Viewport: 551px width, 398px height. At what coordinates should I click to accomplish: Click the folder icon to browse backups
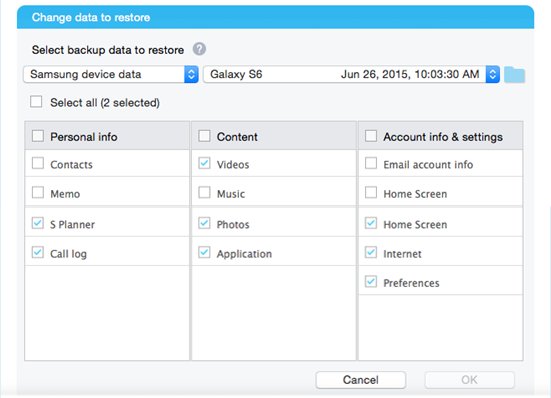[x=514, y=74]
